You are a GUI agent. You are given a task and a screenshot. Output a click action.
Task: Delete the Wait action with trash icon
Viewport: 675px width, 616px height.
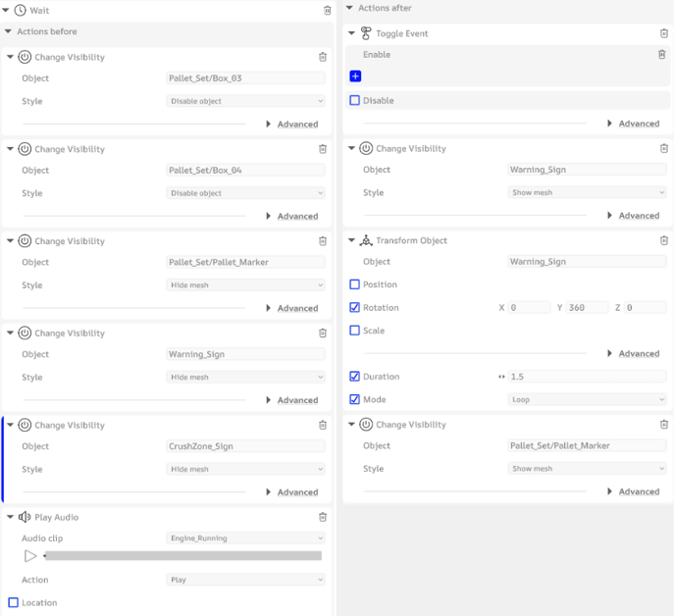327,10
